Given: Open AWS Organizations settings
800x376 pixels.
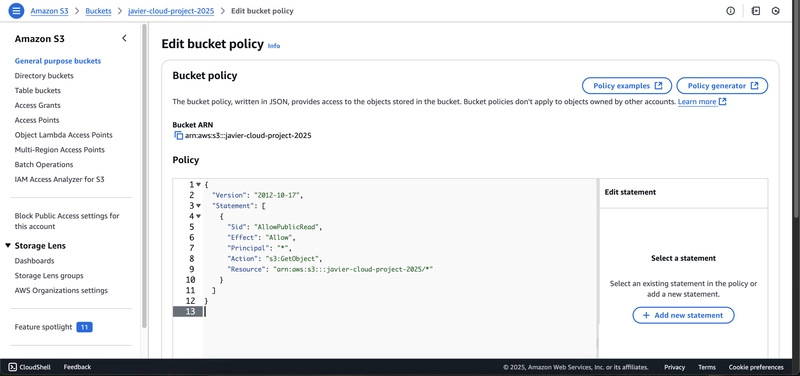Looking at the screenshot, I should pyautogui.click(x=61, y=290).
